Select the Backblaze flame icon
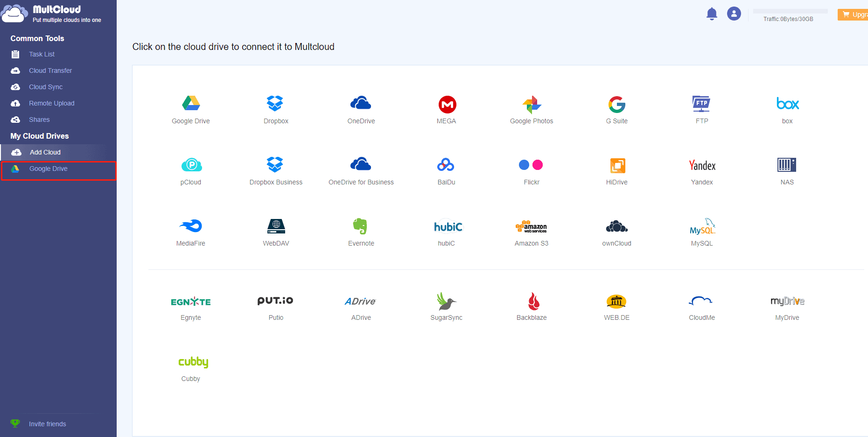 click(x=534, y=301)
